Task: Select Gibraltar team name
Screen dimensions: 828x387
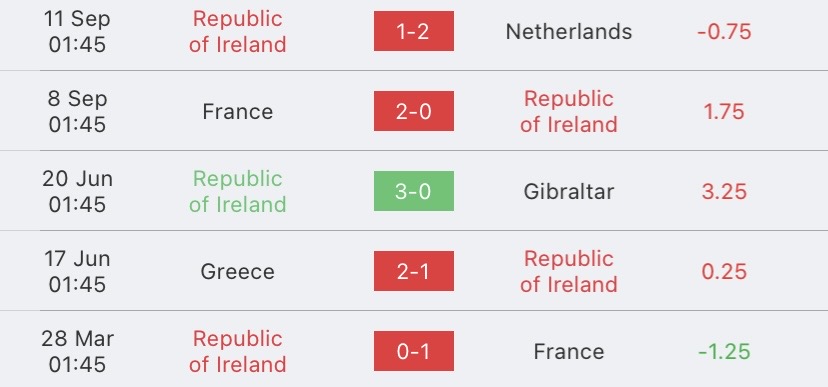Action: coord(569,191)
